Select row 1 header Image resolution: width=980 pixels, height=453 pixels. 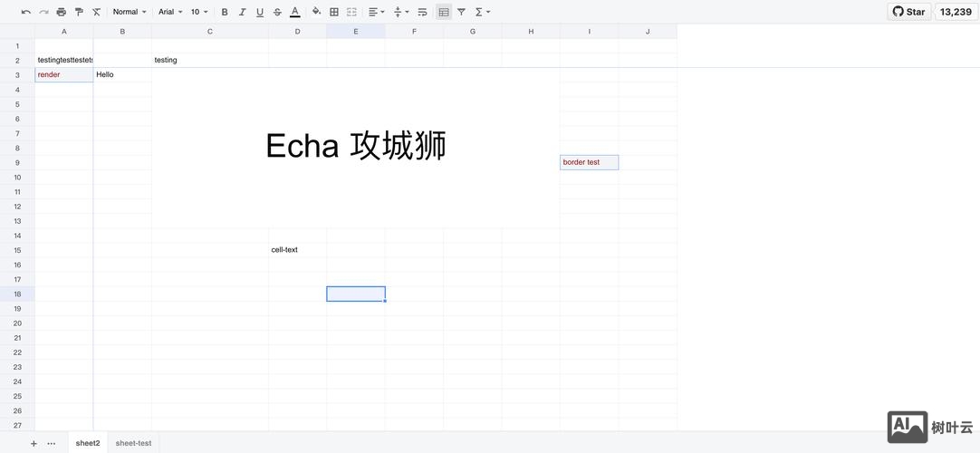17,45
